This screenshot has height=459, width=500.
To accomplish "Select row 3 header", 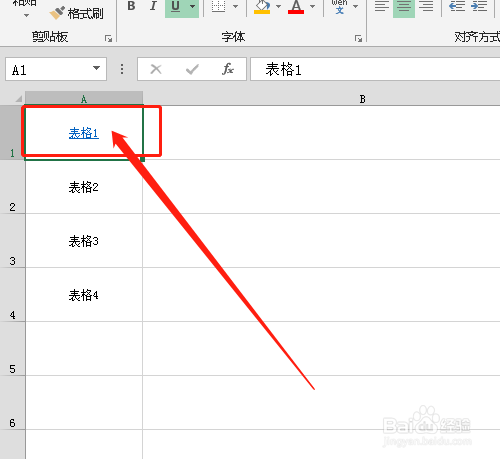I will [12, 241].
